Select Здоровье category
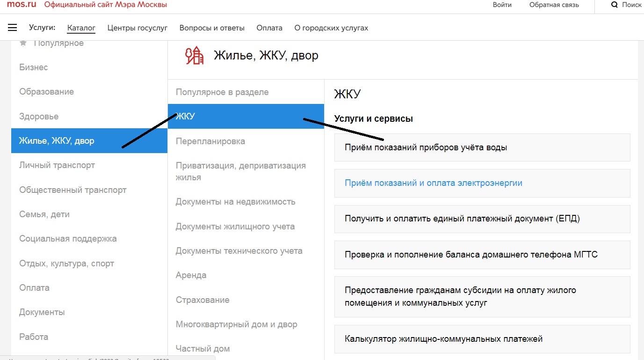Screen dimensions: 644x360 pos(89,116)
